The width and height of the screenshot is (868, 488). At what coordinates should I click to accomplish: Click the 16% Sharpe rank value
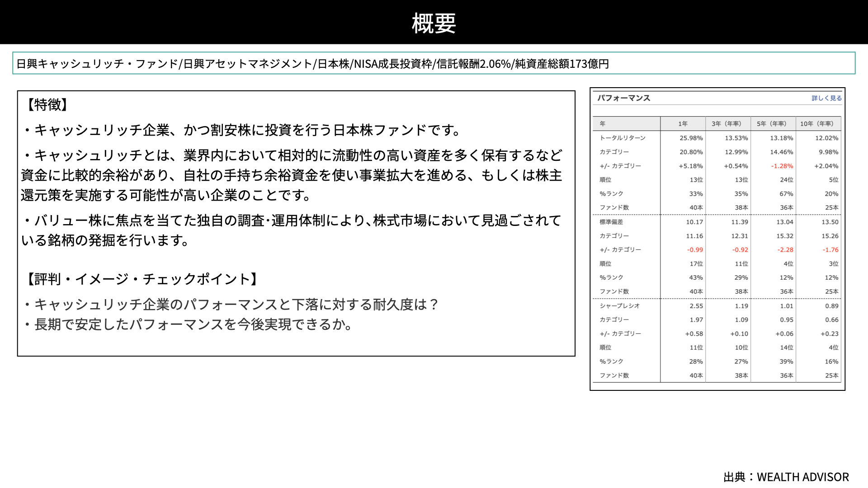[x=832, y=361]
